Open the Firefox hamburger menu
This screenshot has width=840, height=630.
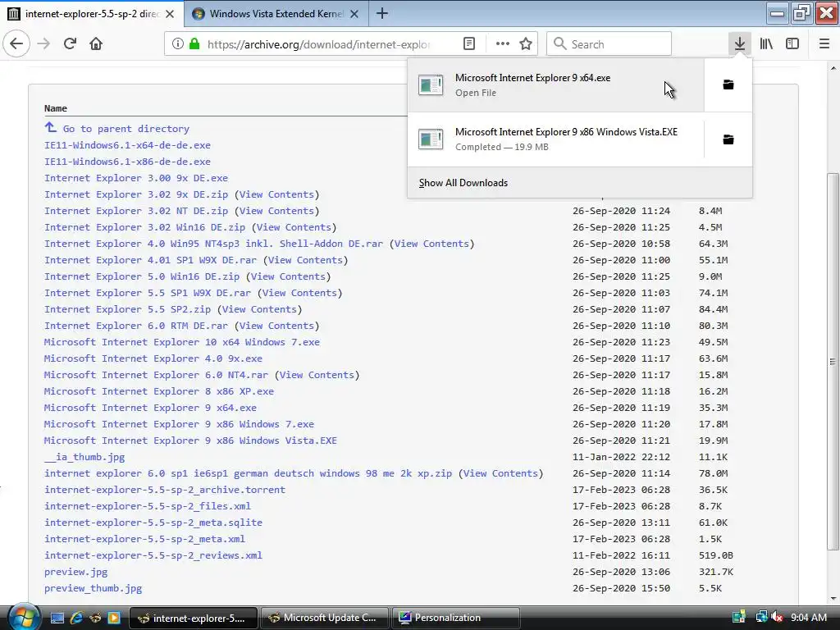click(x=824, y=44)
